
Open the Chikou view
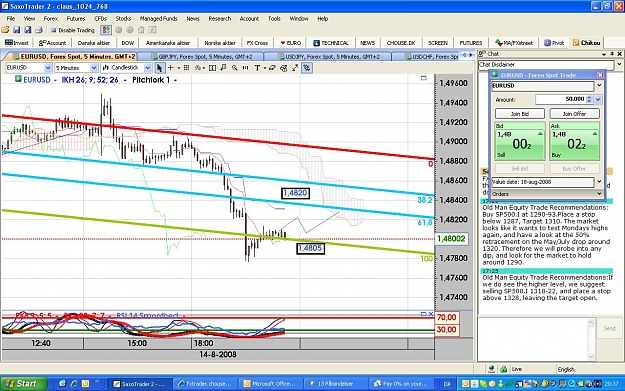click(x=586, y=43)
